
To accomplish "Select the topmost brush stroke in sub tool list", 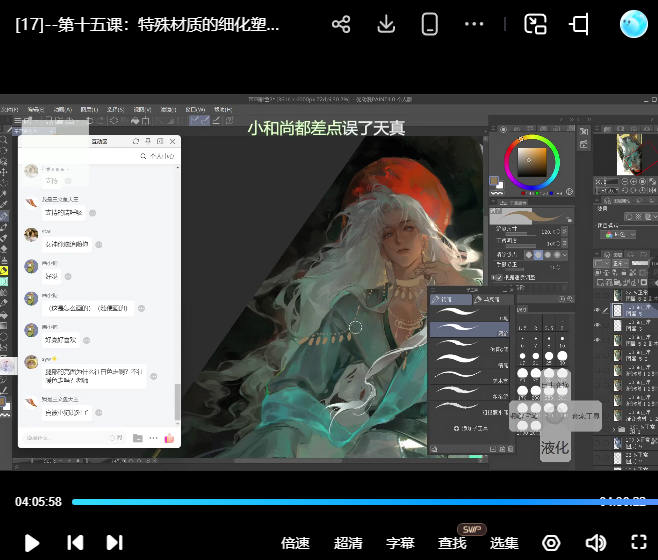I will coord(469,313).
